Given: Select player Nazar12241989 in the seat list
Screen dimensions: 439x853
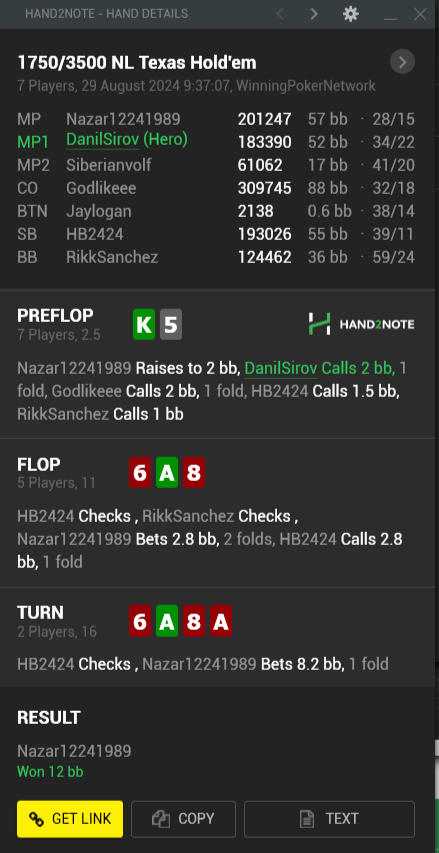Looking at the screenshot, I should [x=123, y=119].
